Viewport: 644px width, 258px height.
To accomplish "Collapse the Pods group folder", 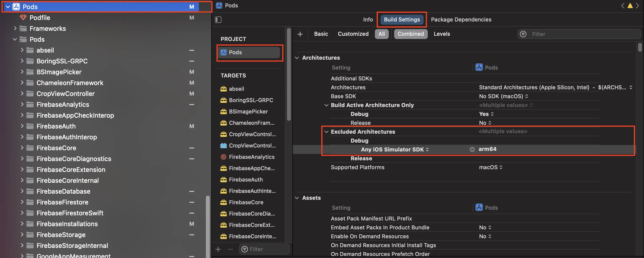I will coord(15,39).
